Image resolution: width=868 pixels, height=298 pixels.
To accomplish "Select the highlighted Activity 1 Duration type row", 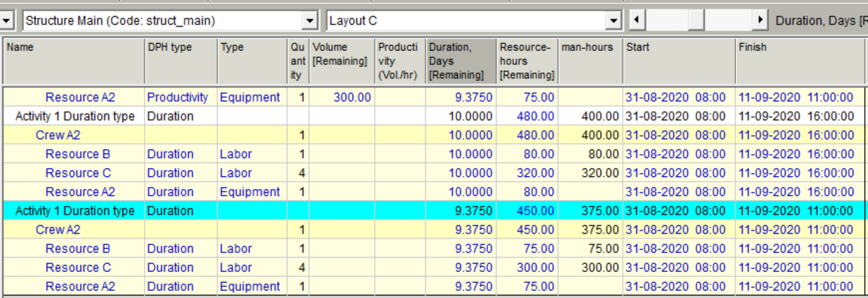I will coord(434,211).
